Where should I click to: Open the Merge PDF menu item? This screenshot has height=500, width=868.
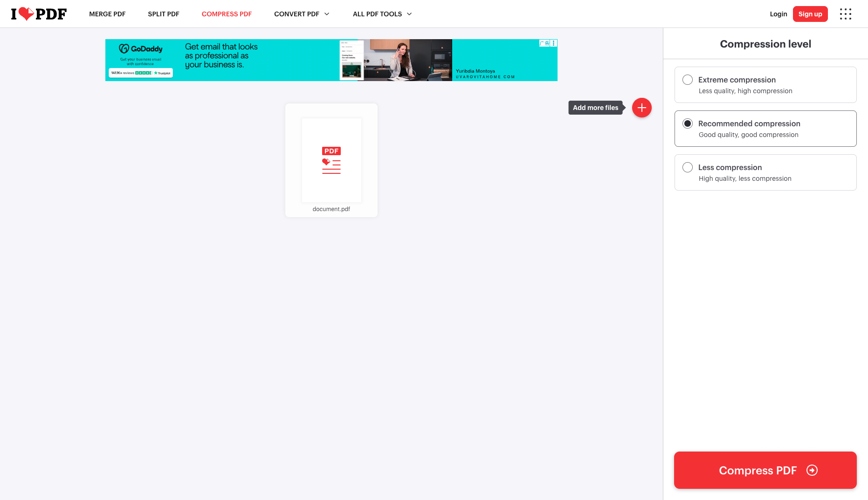tap(107, 14)
